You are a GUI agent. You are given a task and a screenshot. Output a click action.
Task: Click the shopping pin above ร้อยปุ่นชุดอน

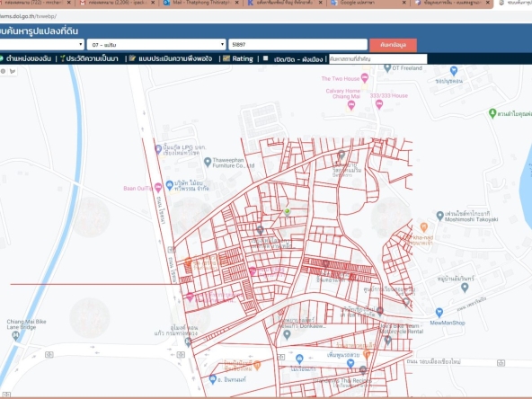(454, 71)
